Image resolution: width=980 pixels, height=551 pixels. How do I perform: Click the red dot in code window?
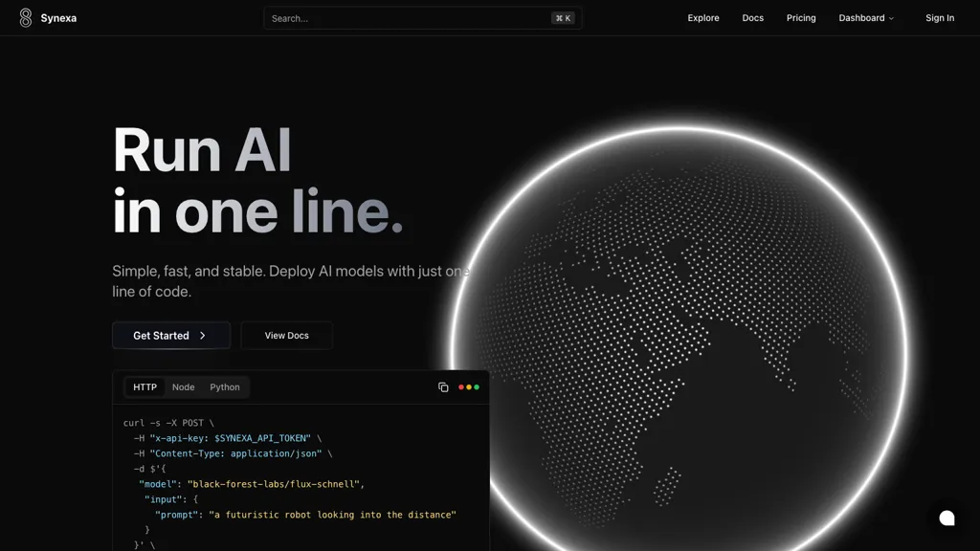[461, 387]
